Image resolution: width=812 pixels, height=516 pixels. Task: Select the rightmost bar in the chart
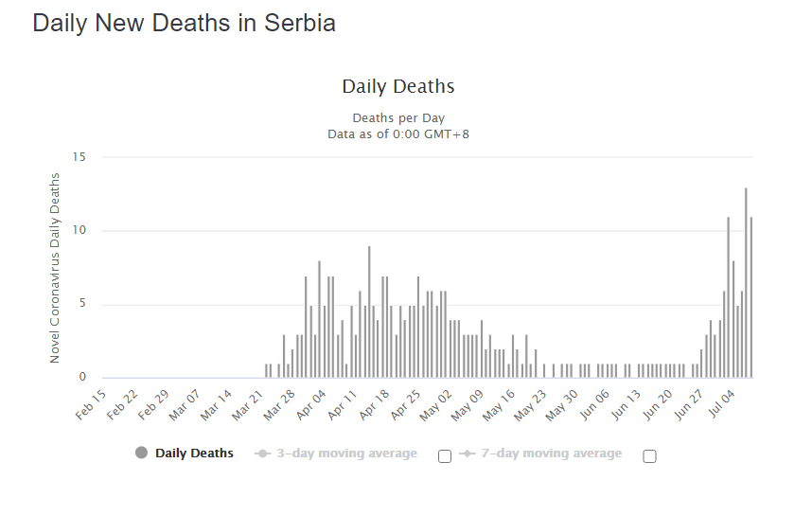point(750,298)
